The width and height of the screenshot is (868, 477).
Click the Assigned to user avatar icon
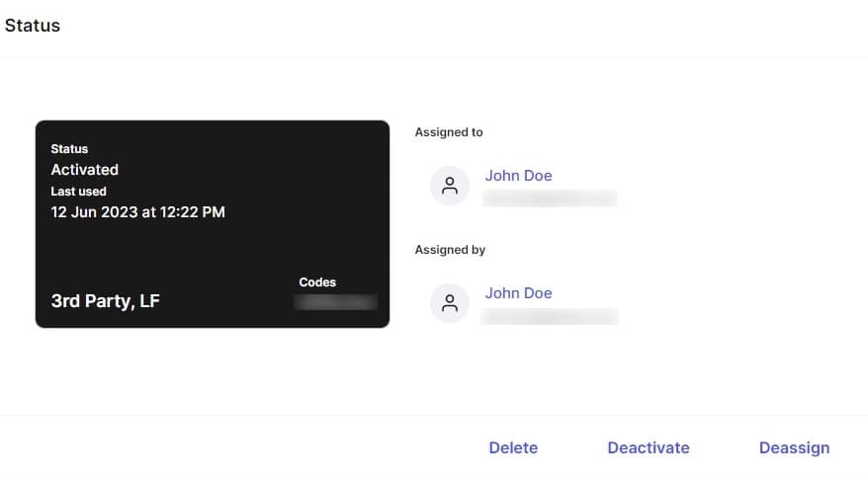(x=450, y=186)
